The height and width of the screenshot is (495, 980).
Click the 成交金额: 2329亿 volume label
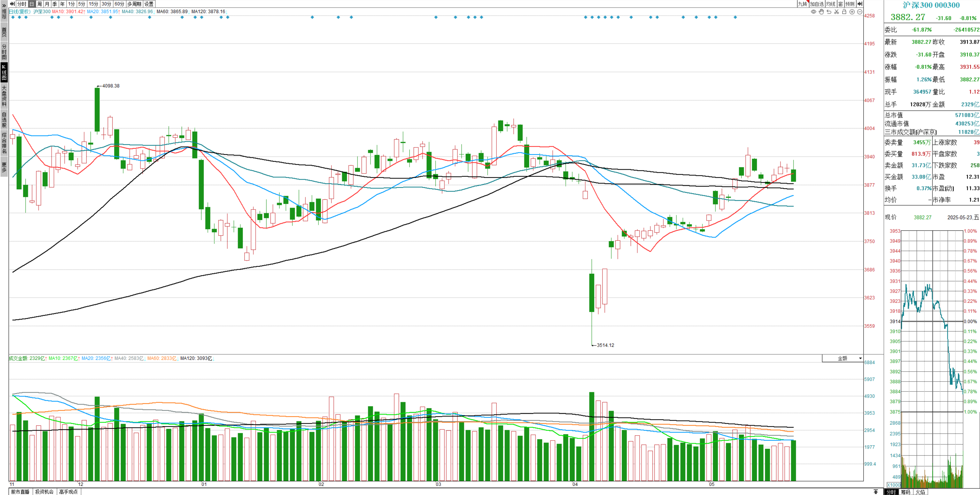27,358
